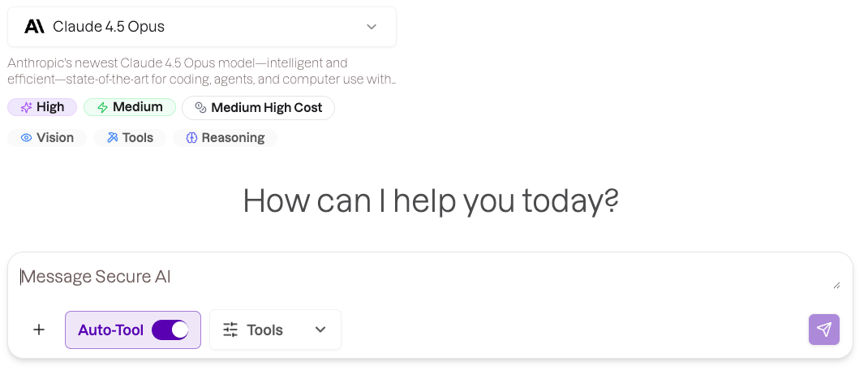Disable the Auto-Tool toggle switch
This screenshot has height=375, width=868.
[x=170, y=330]
